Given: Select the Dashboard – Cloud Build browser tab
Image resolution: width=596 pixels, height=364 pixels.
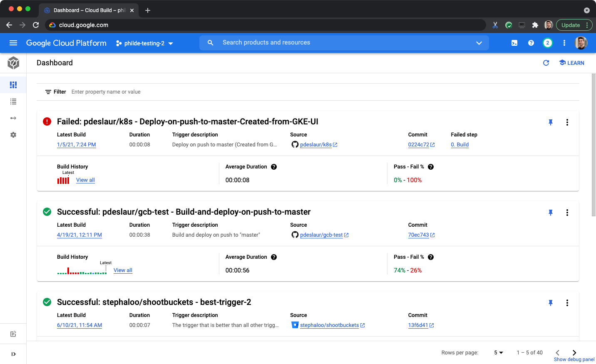Looking at the screenshot, I should click(89, 10).
